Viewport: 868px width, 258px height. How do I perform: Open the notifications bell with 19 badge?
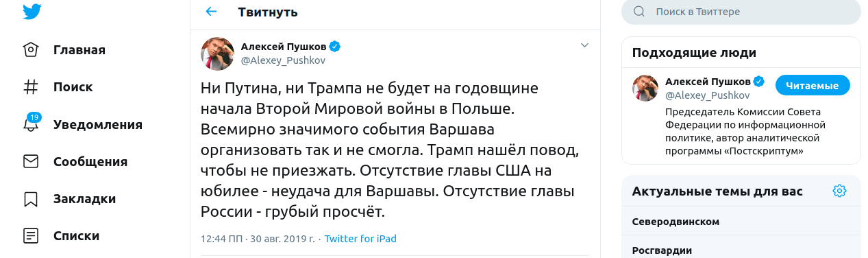click(32, 124)
